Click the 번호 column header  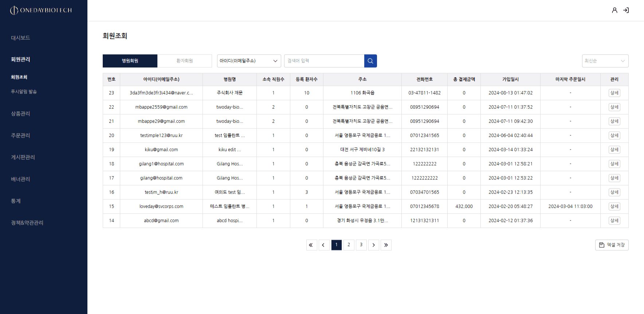pos(111,79)
